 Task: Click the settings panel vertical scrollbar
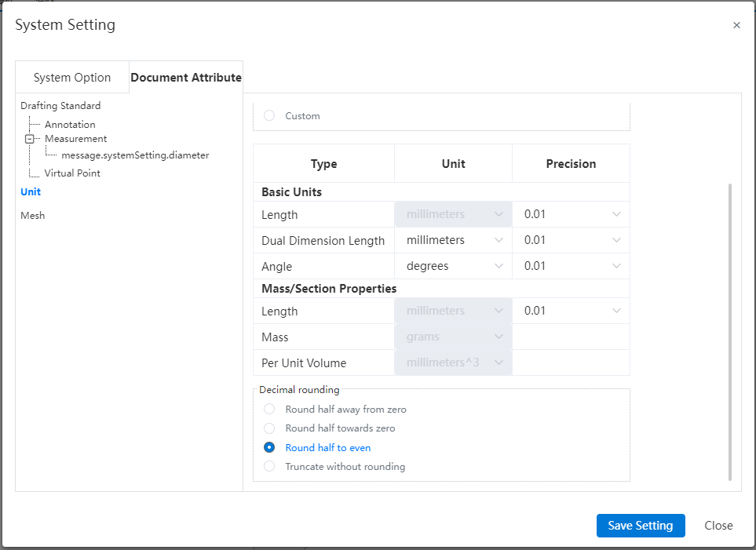point(729,332)
